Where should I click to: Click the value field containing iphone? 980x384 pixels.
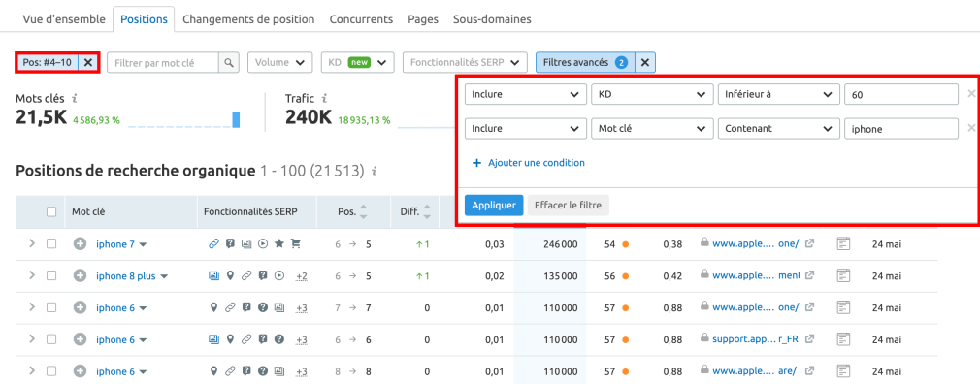[900, 129]
